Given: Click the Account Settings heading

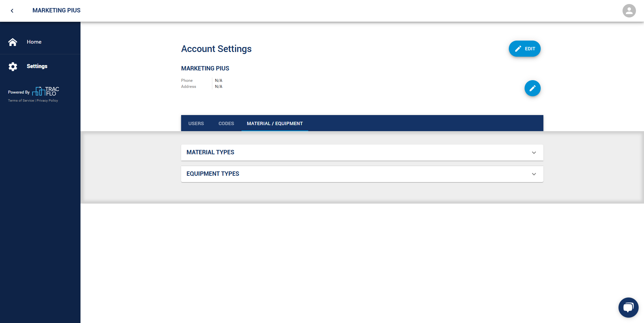Looking at the screenshot, I should (x=216, y=49).
